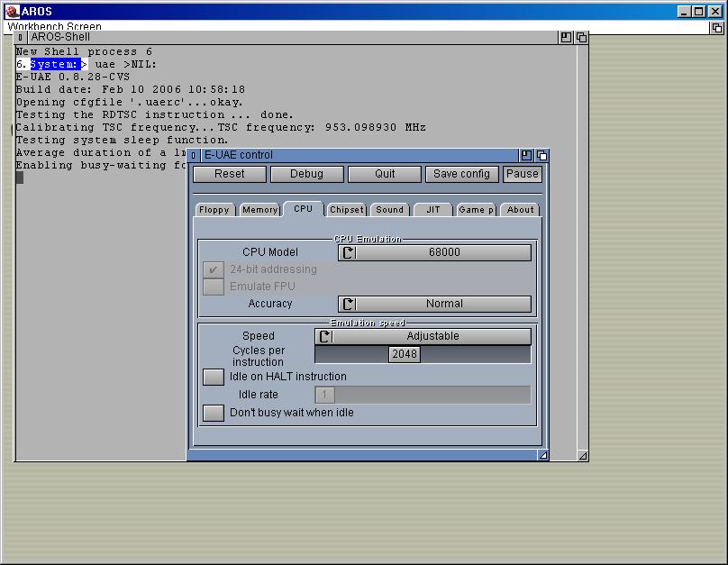Click 'Testing the RDTSC instruction' line
Viewport: 728px width, 565px height.
pyautogui.click(x=155, y=114)
